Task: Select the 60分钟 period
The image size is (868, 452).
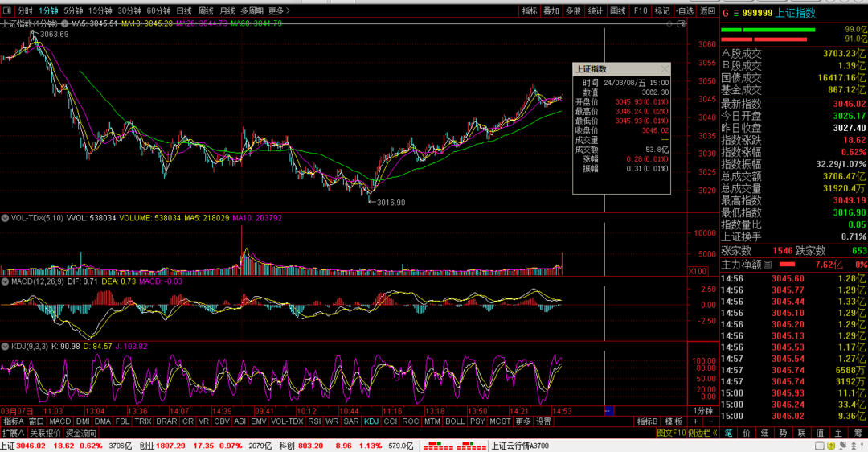Action: tap(158, 10)
